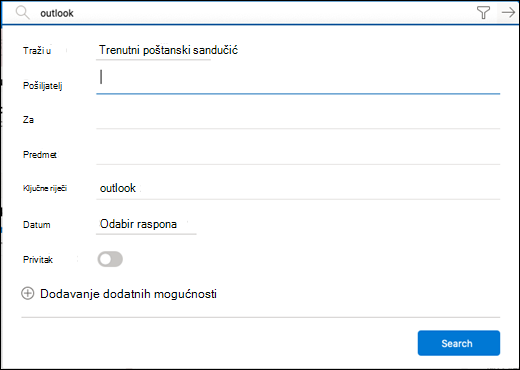Click the magnifying glass search icon
This screenshot has height=370, width=520.
23,13
